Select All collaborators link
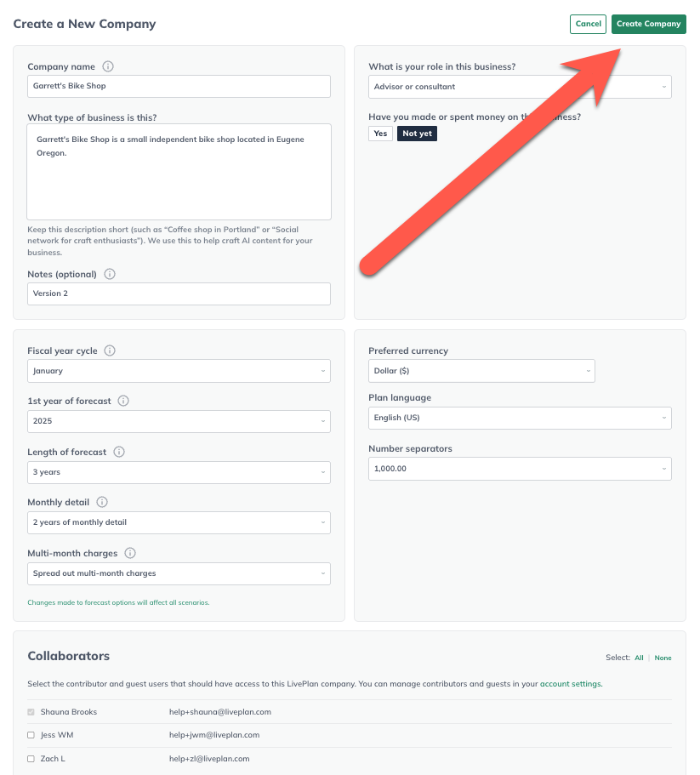 639,658
